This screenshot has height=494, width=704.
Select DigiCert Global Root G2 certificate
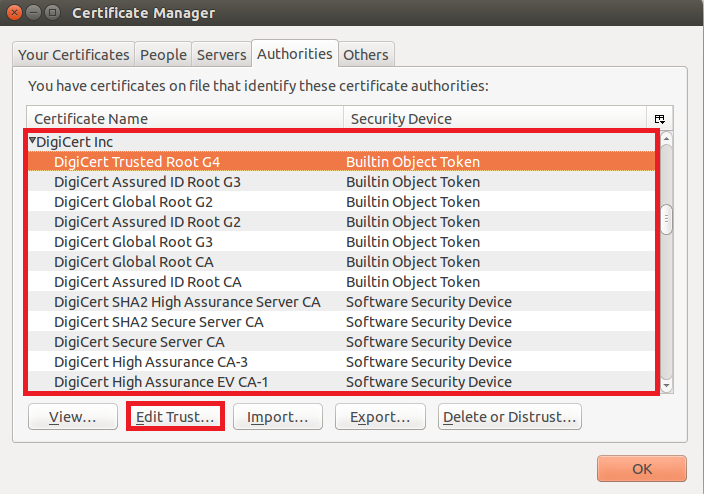[341, 202]
